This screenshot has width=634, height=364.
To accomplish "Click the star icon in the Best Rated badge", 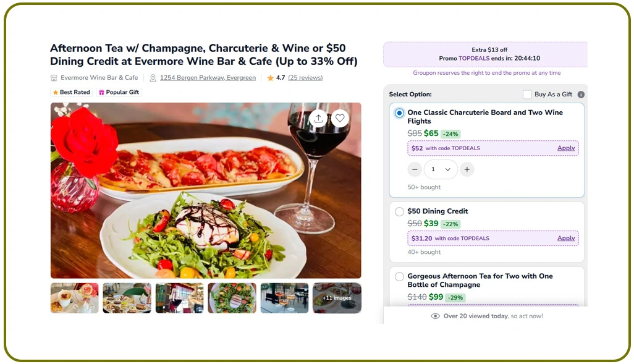I will pyautogui.click(x=56, y=91).
